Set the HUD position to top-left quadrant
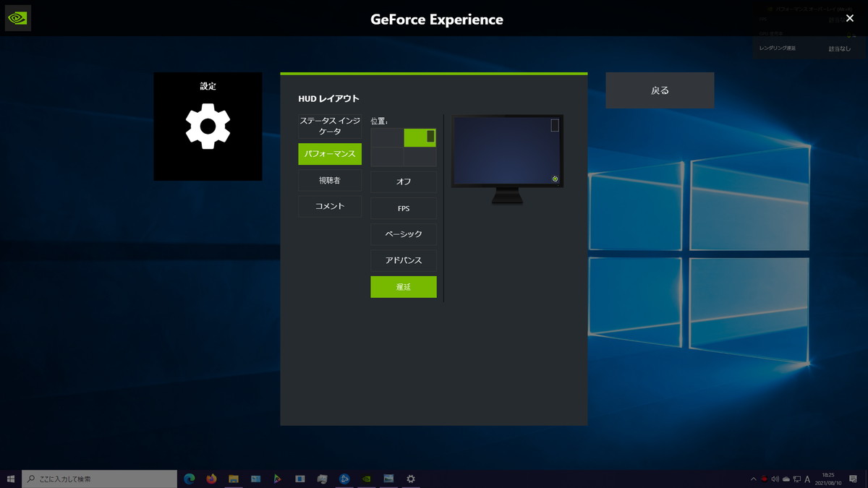Viewport: 868px width, 488px height. pyautogui.click(x=387, y=137)
